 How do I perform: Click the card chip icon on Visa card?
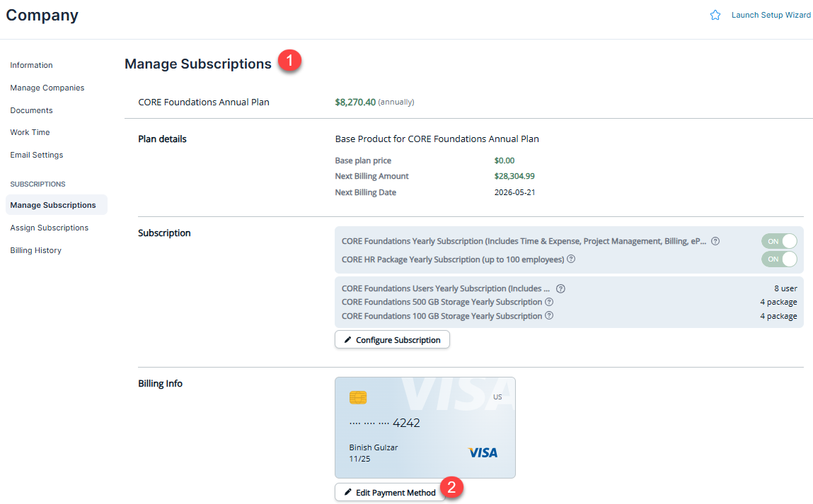coord(358,397)
